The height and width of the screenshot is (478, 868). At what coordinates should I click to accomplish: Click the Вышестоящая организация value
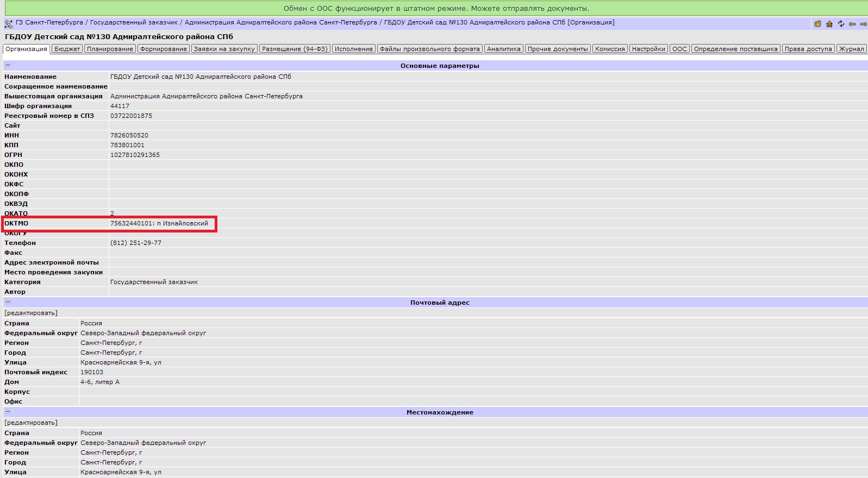(x=207, y=96)
